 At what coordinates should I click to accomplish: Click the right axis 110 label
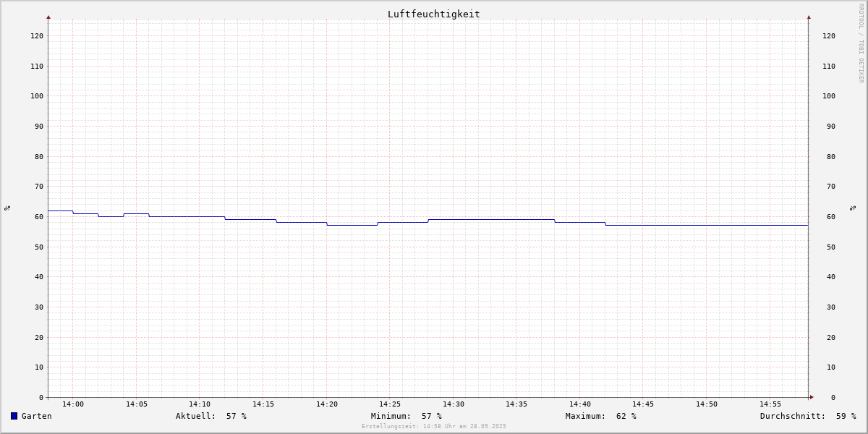click(x=829, y=66)
